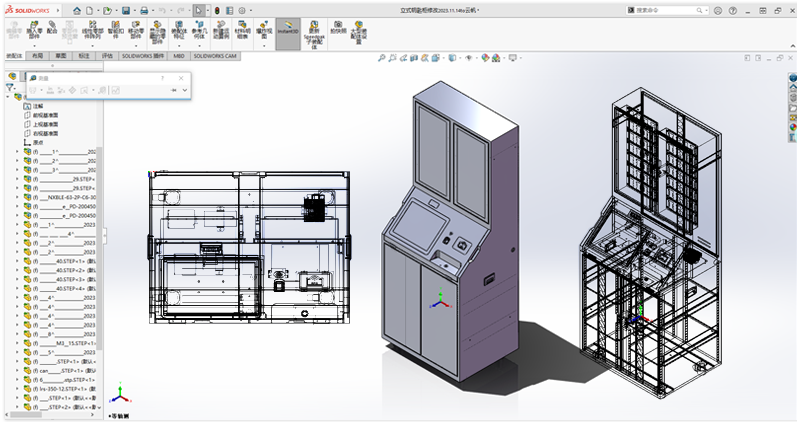The height and width of the screenshot is (422, 797).
Task: Click the Home icon in top toolbar
Action: (77, 10)
